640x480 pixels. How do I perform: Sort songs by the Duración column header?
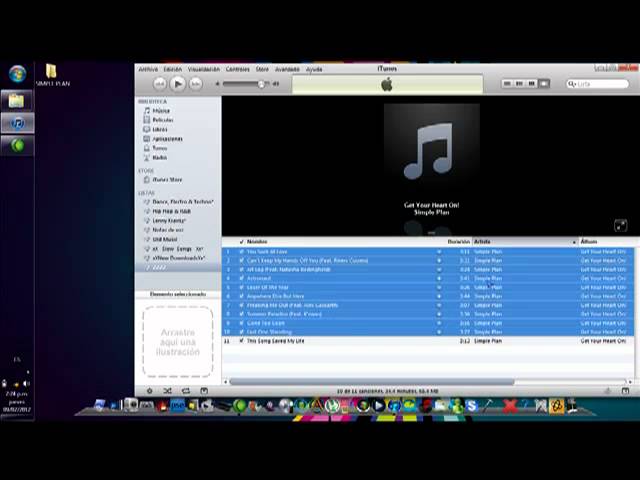(459, 242)
